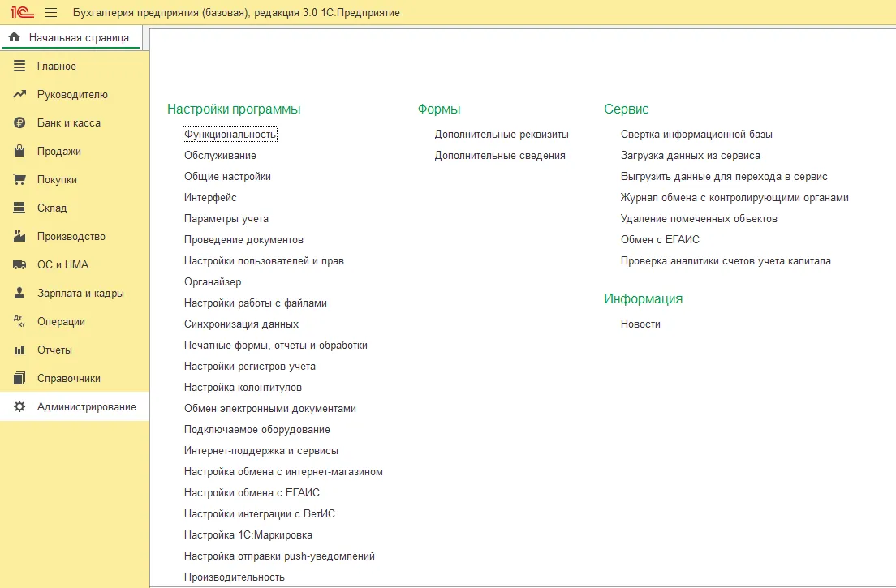Open Настройки пользователей и прав
The width and height of the screenshot is (896, 588).
coord(264,261)
